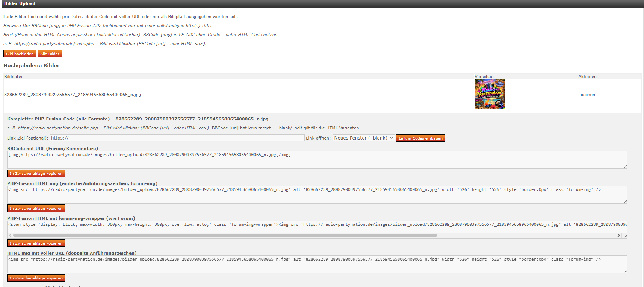644x287 pixels.
Task: Expand the Link öffnen dropdown
Action: 363,138
